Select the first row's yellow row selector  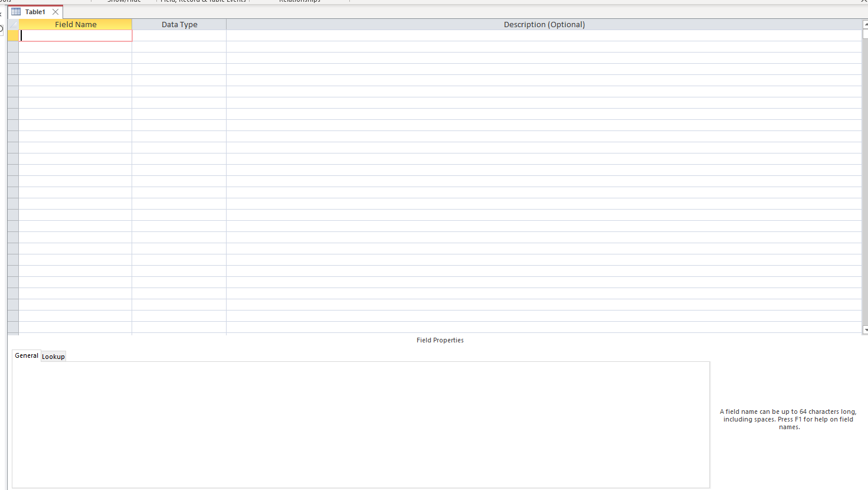(x=13, y=35)
